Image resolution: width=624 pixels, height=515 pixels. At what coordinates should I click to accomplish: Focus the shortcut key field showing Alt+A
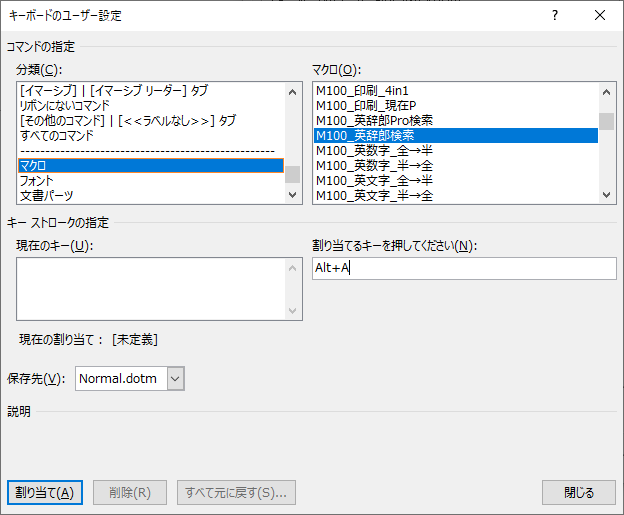(464, 268)
